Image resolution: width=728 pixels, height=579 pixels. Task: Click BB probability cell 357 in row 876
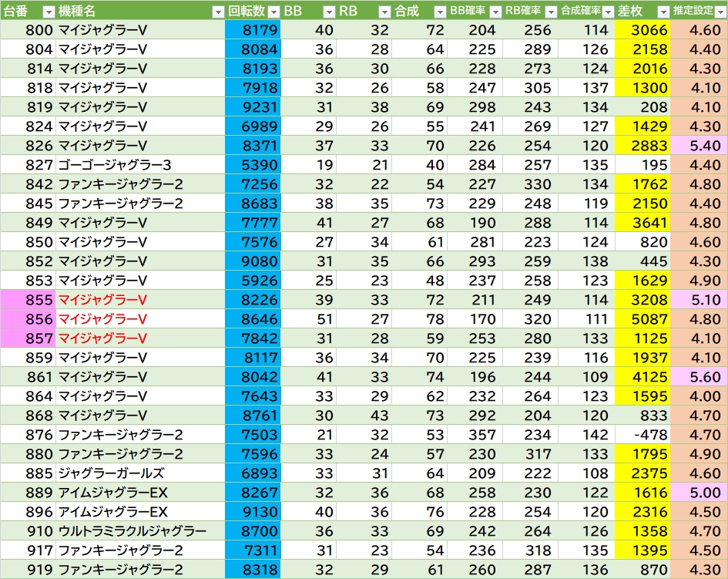(475, 435)
